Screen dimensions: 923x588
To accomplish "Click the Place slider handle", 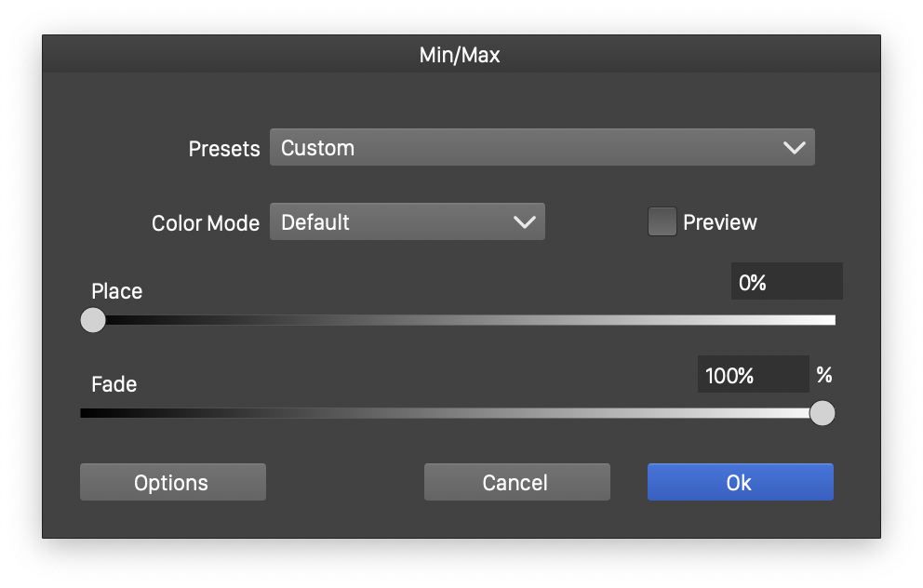I will 93,320.
